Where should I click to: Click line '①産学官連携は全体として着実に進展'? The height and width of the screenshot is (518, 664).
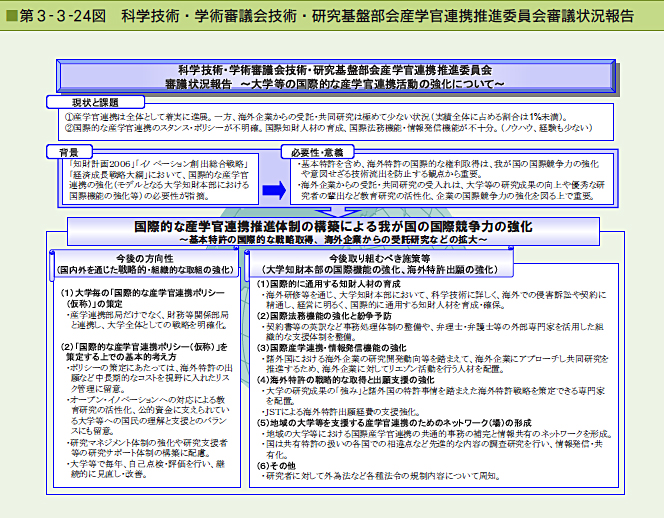coord(316,117)
